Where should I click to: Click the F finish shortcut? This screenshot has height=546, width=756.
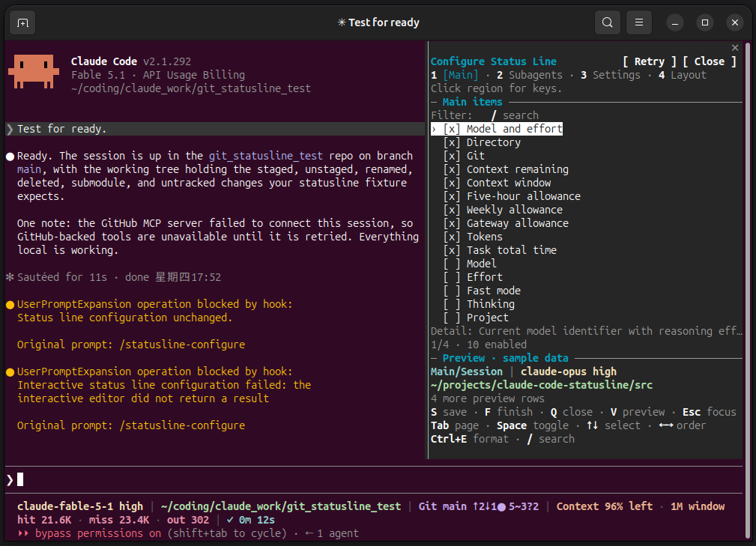click(509, 412)
